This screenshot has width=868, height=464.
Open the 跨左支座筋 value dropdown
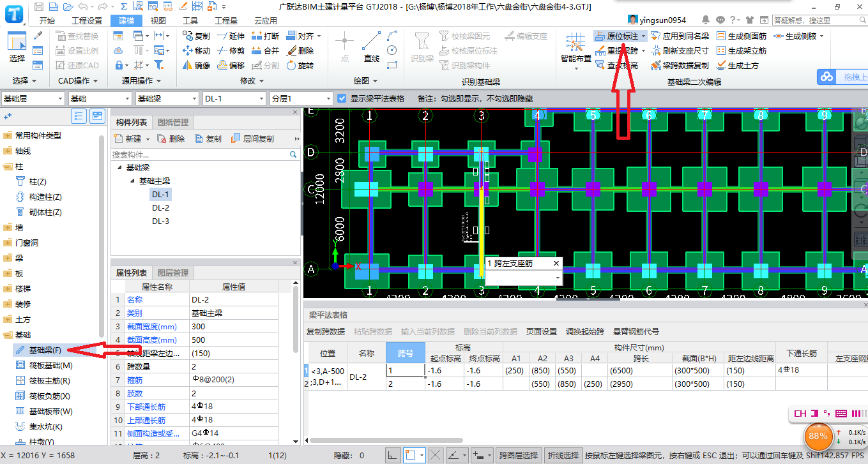click(558, 278)
